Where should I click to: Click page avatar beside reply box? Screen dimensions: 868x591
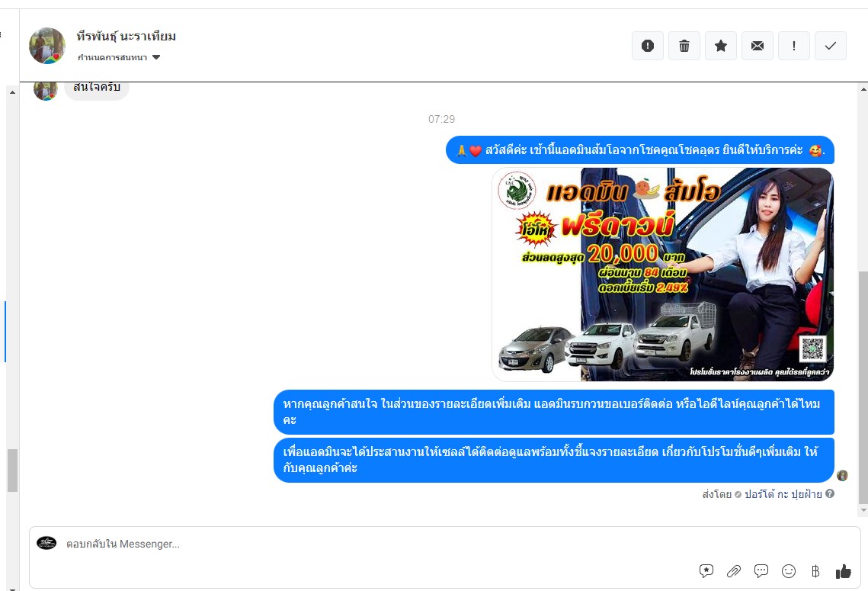click(46, 543)
